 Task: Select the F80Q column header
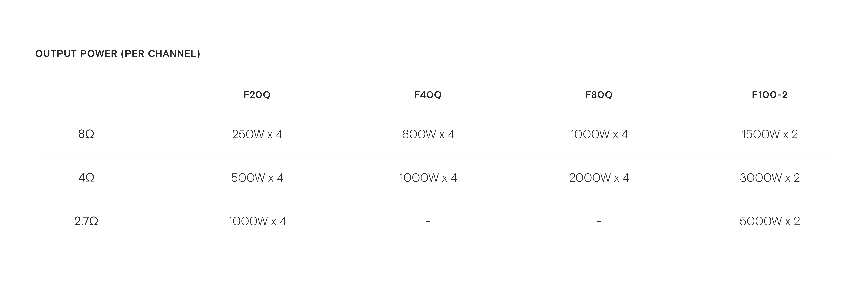[599, 95]
